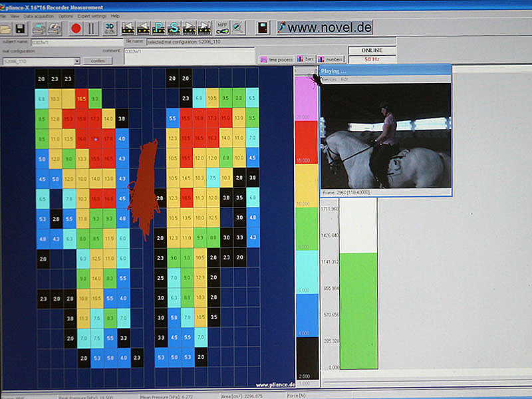The height and width of the screenshot is (399, 532).
Task: Click the www.novel.de link
Action: (325, 28)
